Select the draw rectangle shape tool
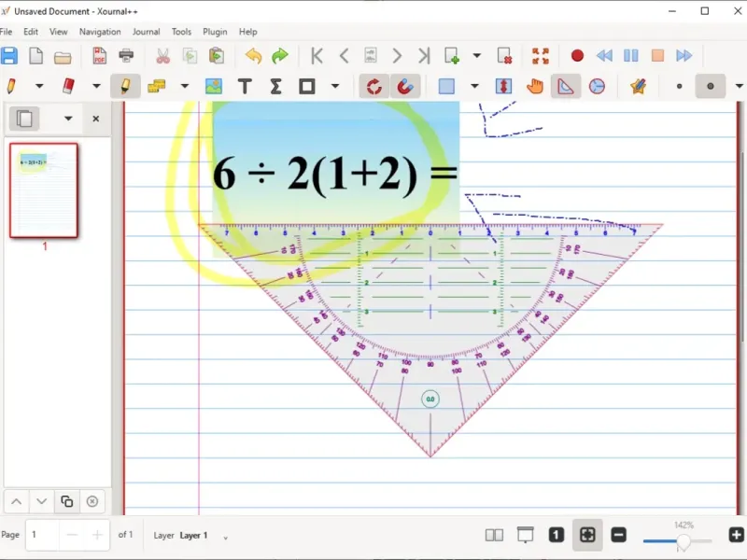Screen dimensions: 747x560 pos(307,86)
